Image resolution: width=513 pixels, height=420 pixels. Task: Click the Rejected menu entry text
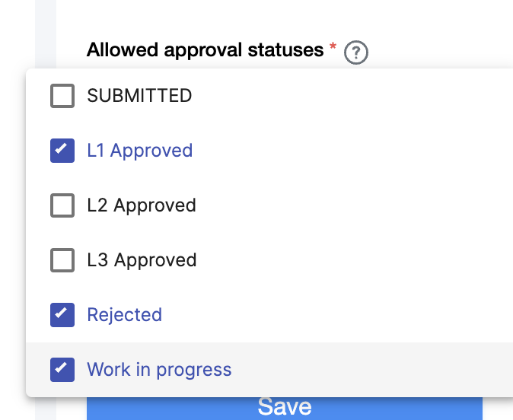(125, 315)
